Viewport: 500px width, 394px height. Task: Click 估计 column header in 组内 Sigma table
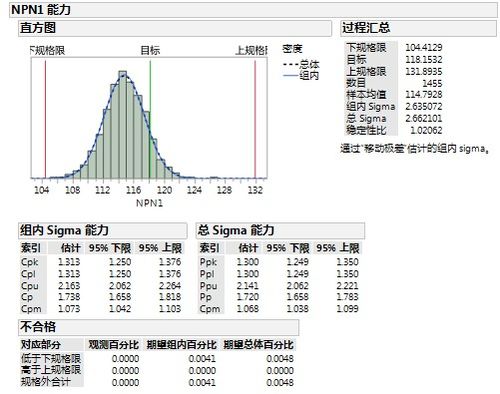click(71, 248)
